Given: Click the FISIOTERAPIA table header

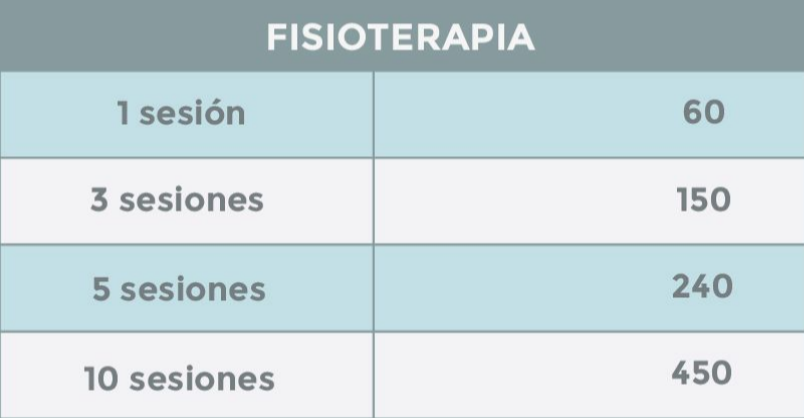Looking at the screenshot, I should 401,36.
